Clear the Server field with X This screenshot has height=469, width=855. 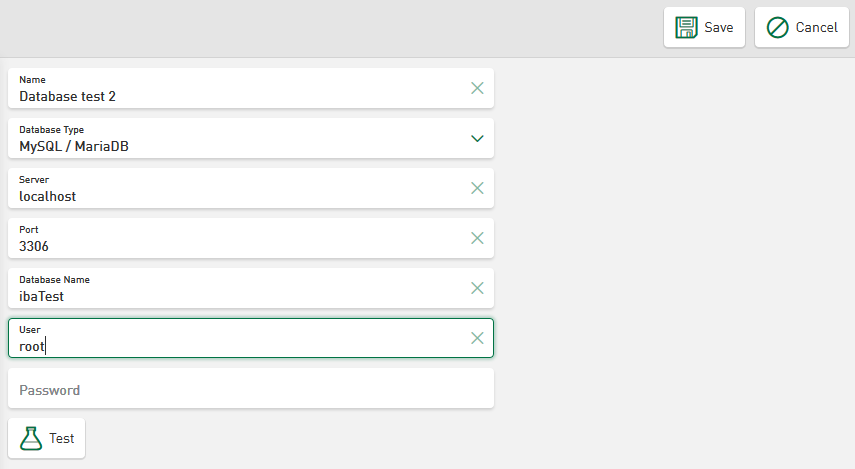477,188
